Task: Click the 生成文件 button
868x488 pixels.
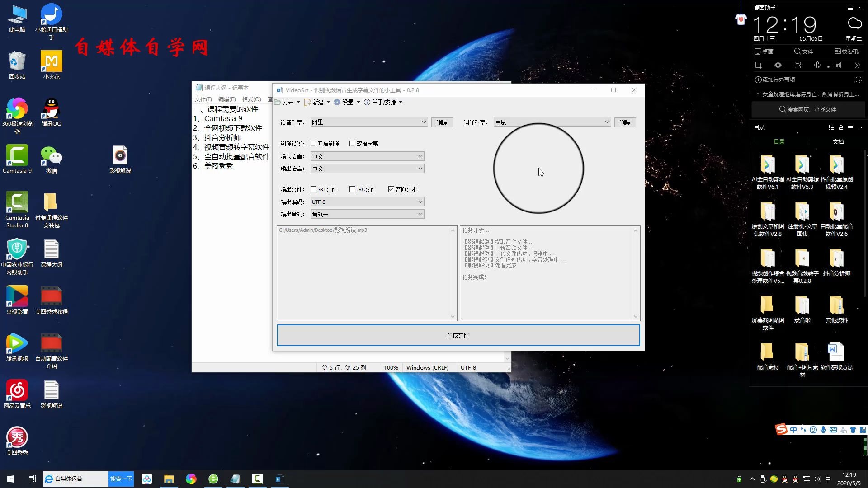Action: click(458, 335)
